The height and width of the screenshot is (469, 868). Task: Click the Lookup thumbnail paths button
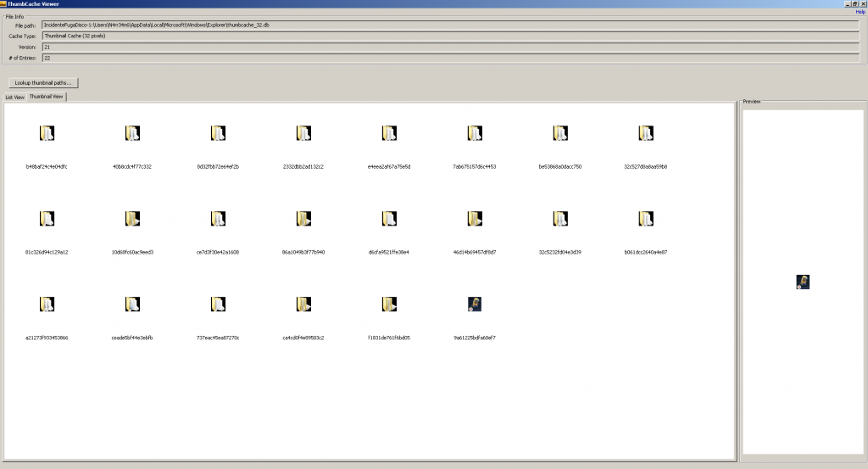43,82
